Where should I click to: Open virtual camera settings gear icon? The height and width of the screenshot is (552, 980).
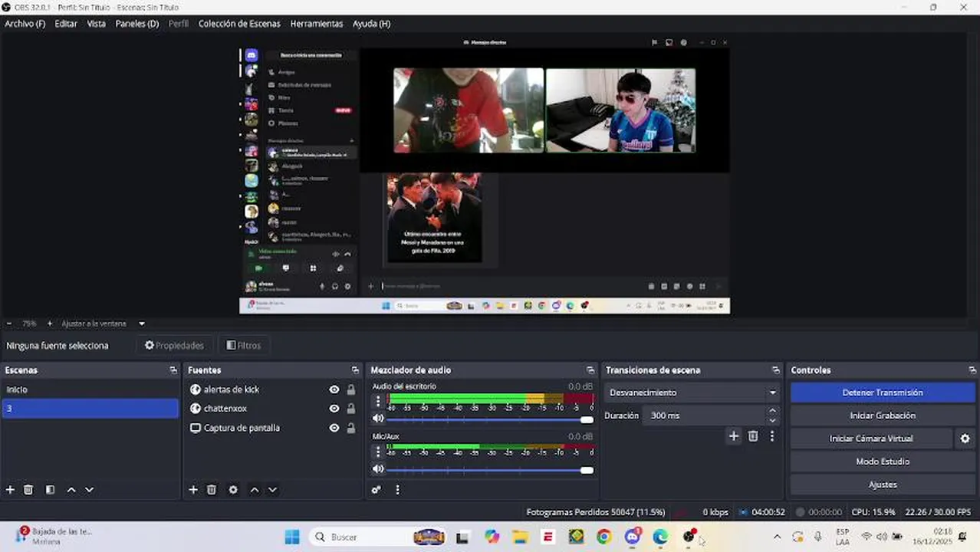(965, 439)
